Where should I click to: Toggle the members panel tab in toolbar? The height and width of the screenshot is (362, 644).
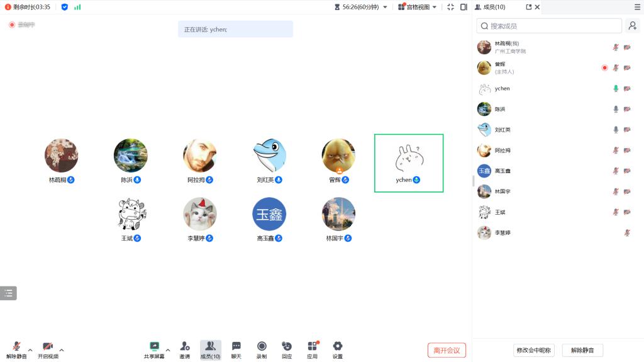pyautogui.click(x=210, y=349)
